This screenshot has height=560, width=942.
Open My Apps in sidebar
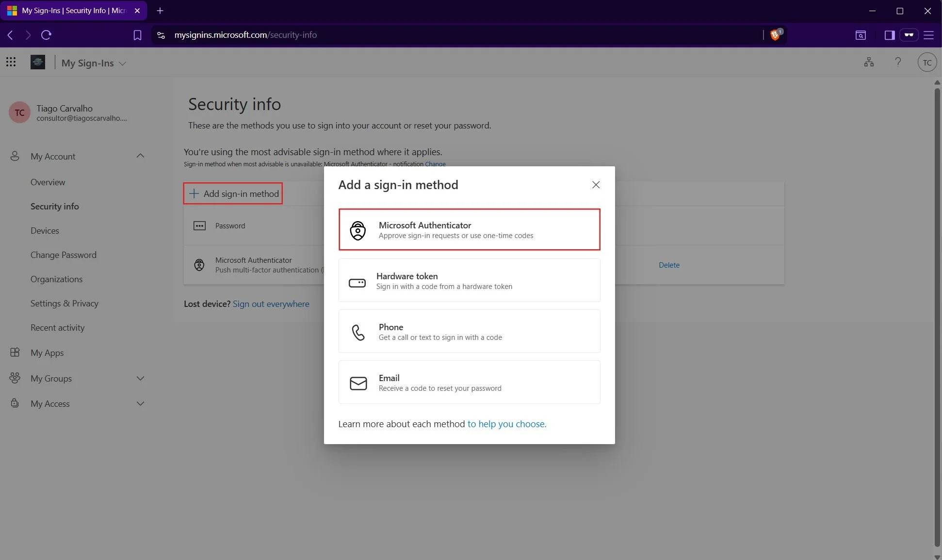click(47, 353)
